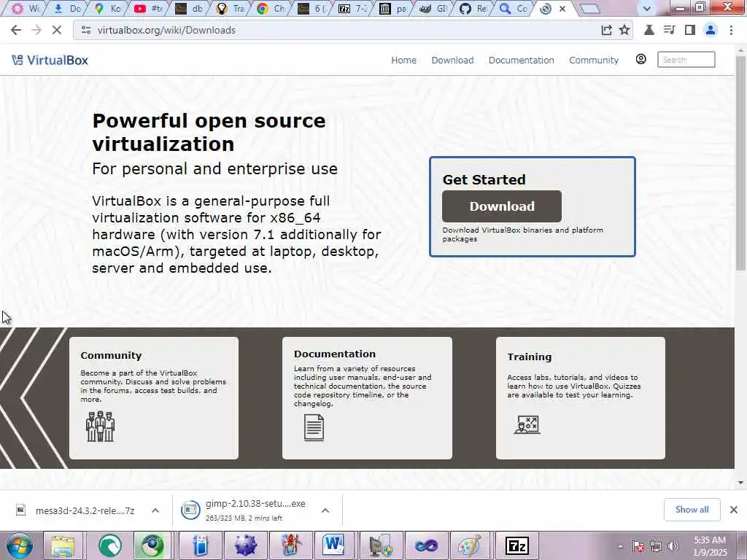Expand options for the gimp setup download
Screen dimensions: 747x560
(325, 510)
